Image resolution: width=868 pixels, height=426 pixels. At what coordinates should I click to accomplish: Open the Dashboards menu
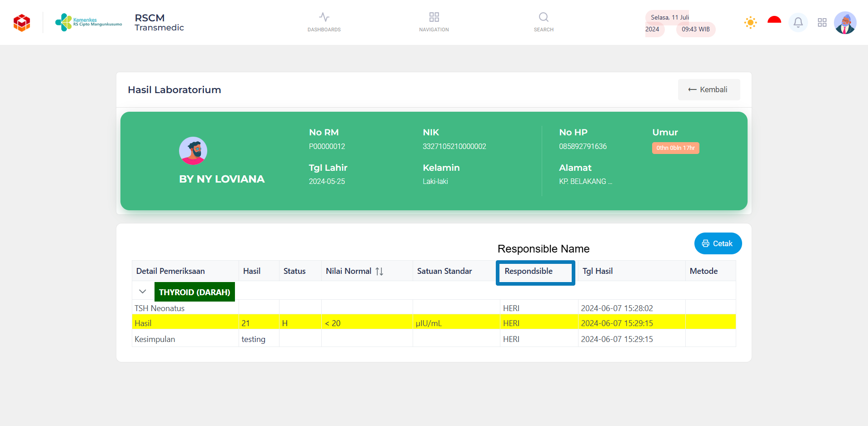pos(324,22)
